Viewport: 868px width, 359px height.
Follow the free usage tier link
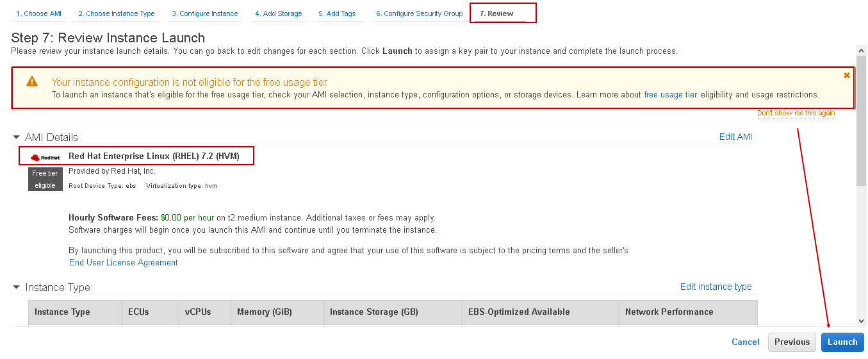[670, 94]
